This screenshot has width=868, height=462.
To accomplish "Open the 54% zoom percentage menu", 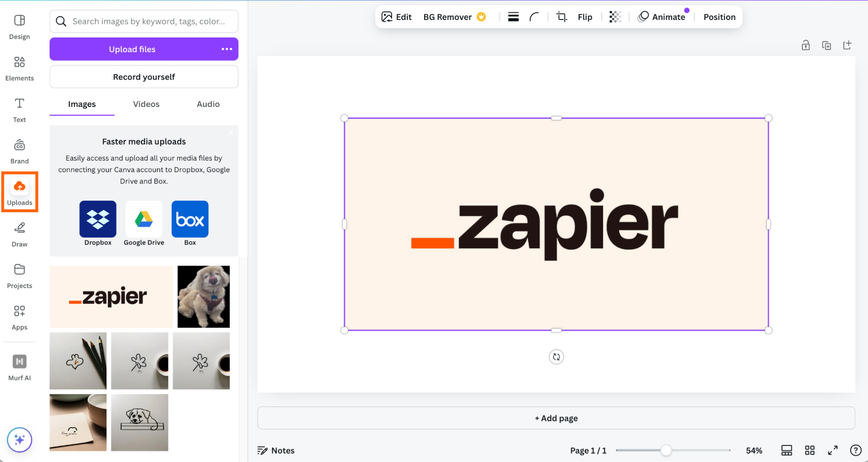I will 754,450.
